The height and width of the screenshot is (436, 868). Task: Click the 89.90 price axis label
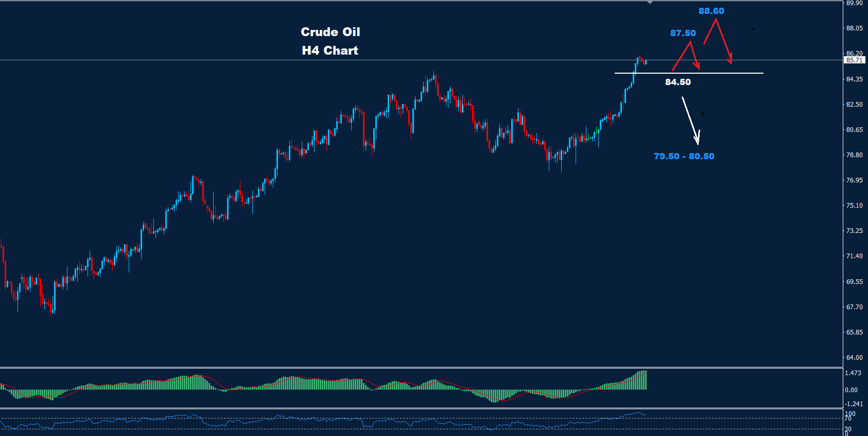(854, 3)
